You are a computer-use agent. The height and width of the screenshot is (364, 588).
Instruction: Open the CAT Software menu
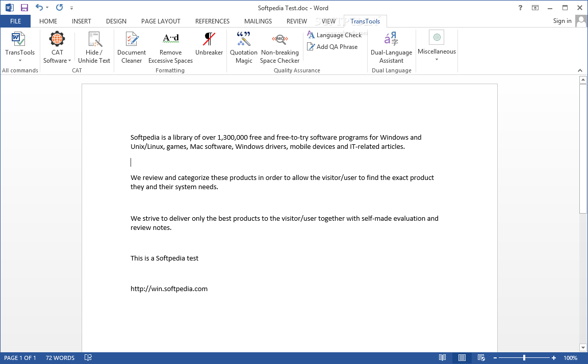click(x=57, y=47)
